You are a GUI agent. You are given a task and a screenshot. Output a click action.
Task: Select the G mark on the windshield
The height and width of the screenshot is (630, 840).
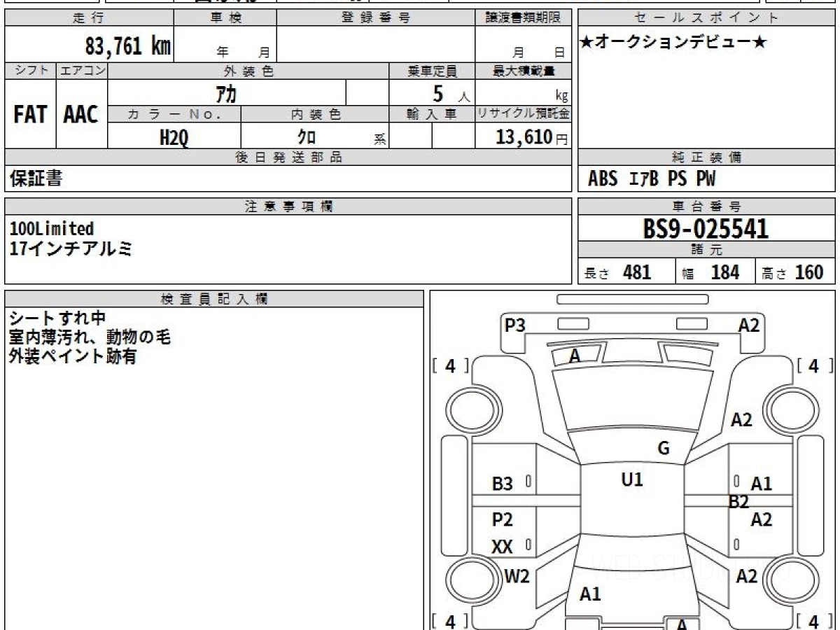tap(663, 448)
